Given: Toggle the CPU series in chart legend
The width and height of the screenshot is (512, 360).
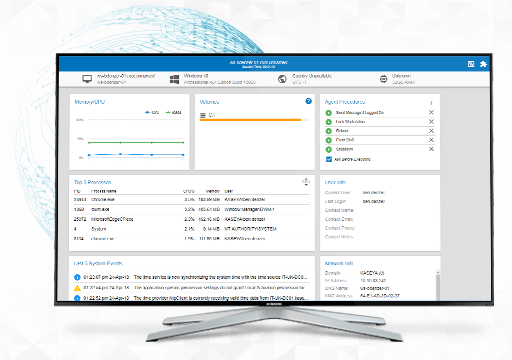Looking at the screenshot, I should click(152, 113).
